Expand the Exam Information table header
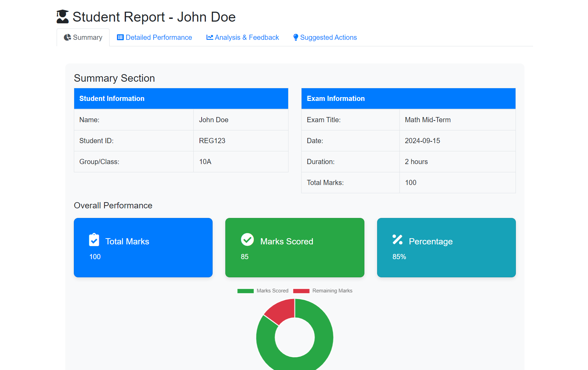 click(x=336, y=99)
